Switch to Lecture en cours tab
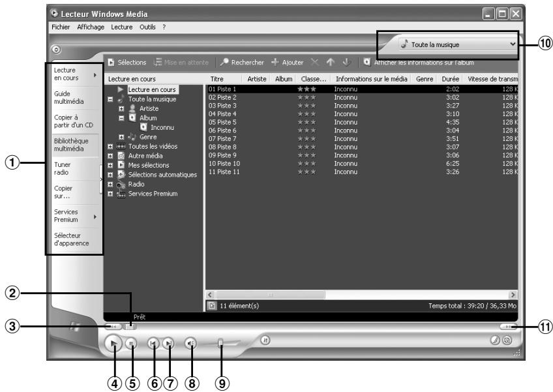 coord(75,74)
